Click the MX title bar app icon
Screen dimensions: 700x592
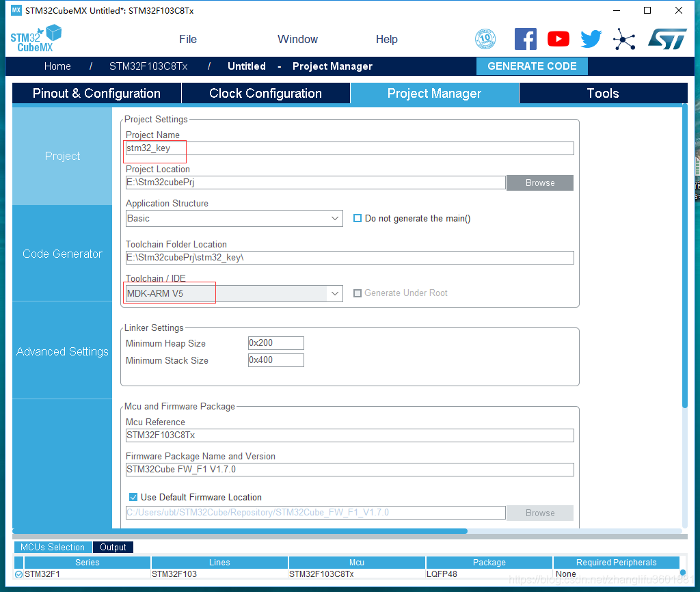[16, 10]
